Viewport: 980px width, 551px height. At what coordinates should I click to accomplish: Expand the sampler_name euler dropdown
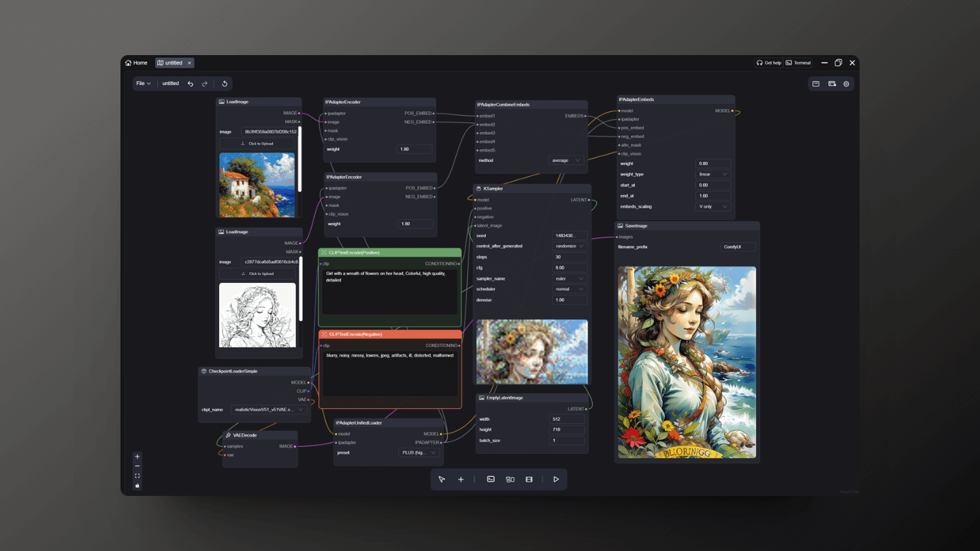569,279
